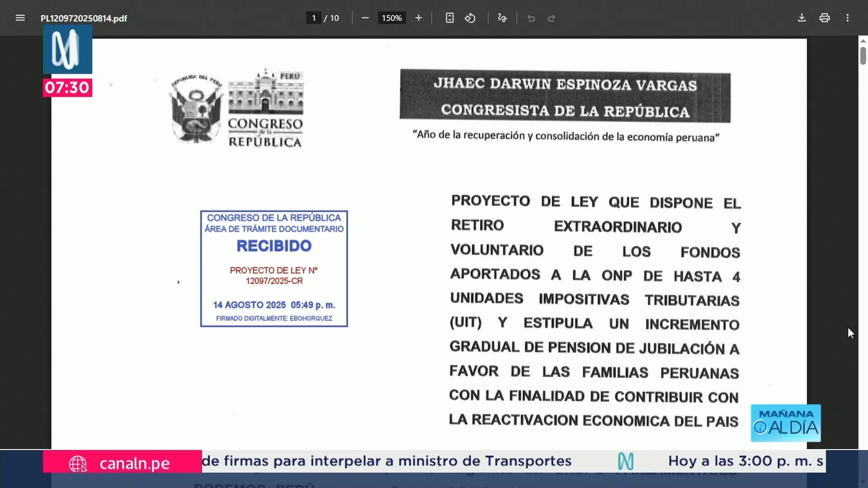Screen dimensions: 868x488
Task: Click the scroll up arrow on the scrollbar
Action: pos(863,41)
